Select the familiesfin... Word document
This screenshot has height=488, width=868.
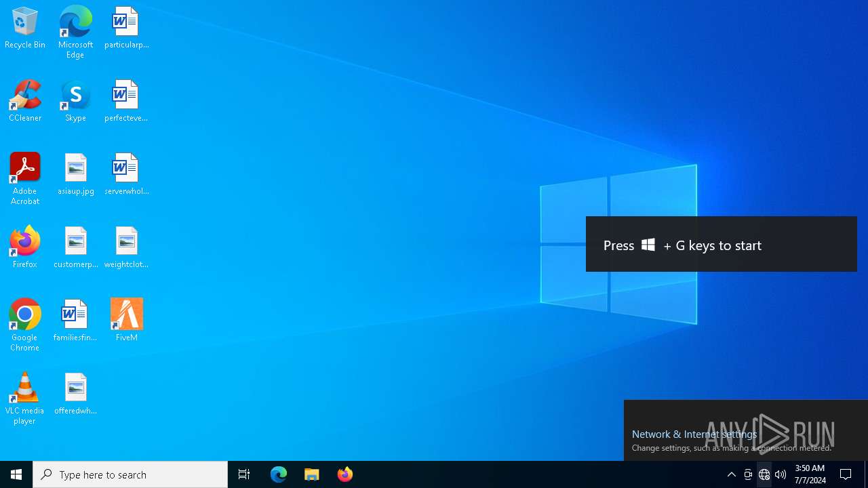(75, 321)
